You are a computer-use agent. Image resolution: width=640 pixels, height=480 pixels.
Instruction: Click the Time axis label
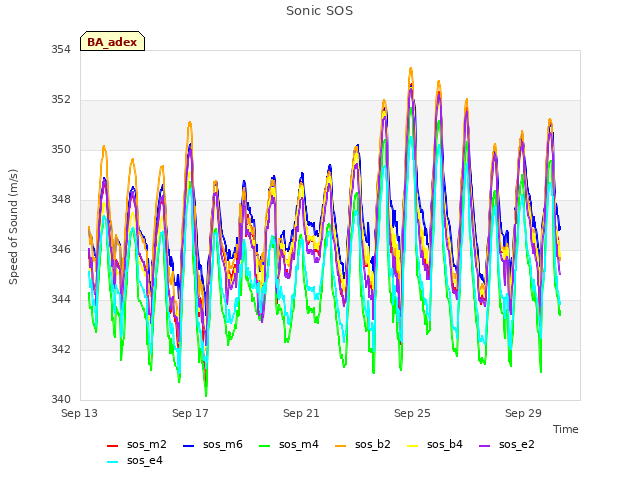click(x=566, y=429)
